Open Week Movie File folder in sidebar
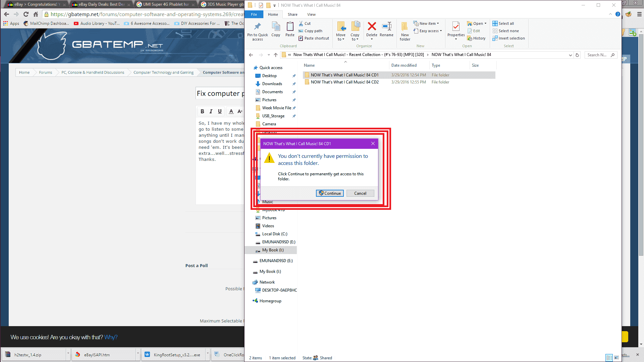The width and height of the screenshot is (644, 362). [x=276, y=108]
